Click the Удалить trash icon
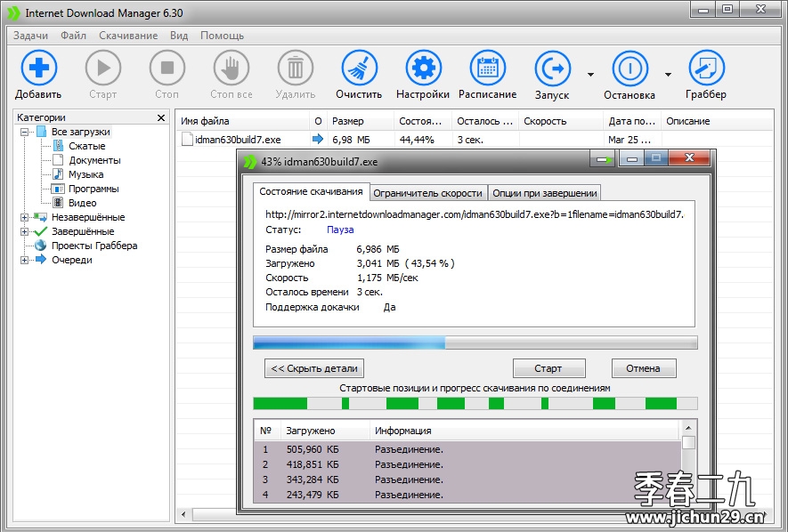The image size is (788, 532). point(296,68)
